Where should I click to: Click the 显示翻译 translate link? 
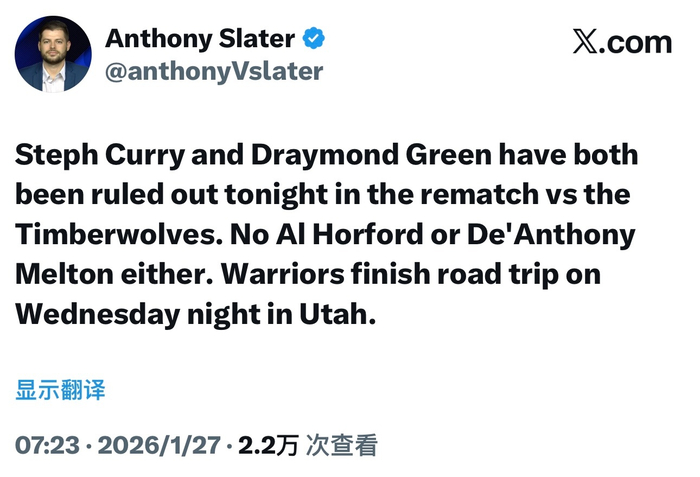pyautogui.click(x=60, y=390)
